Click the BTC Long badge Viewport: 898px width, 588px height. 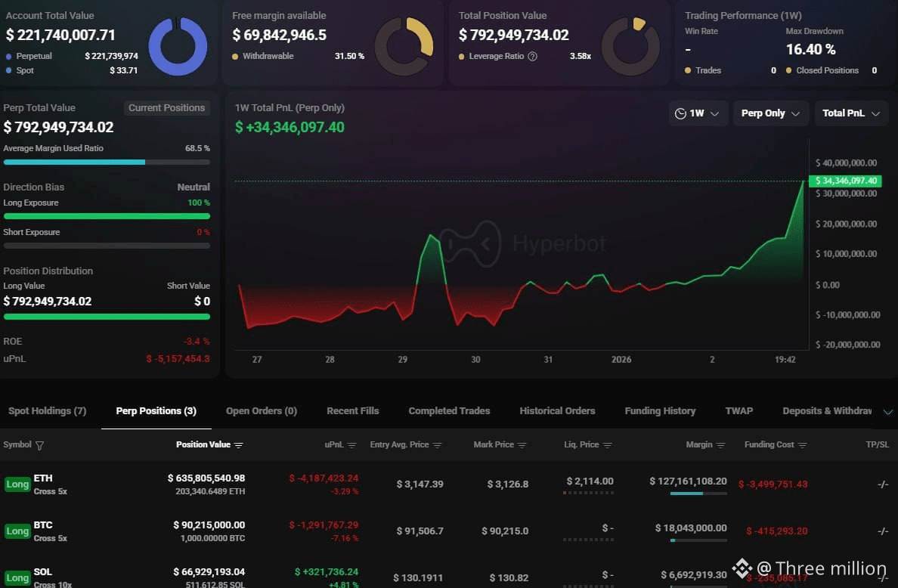pos(17,531)
